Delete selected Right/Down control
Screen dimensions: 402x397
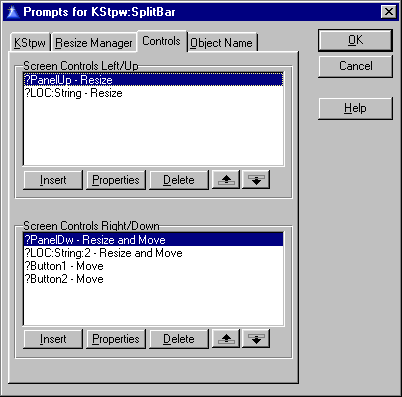tap(179, 339)
